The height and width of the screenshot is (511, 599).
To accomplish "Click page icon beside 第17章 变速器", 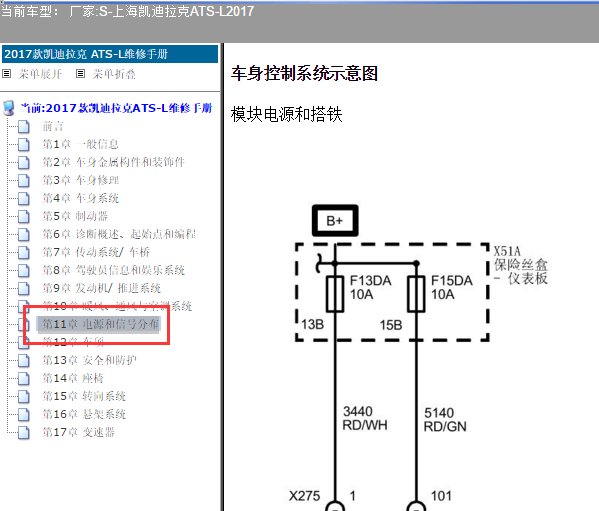I will (x=24, y=432).
